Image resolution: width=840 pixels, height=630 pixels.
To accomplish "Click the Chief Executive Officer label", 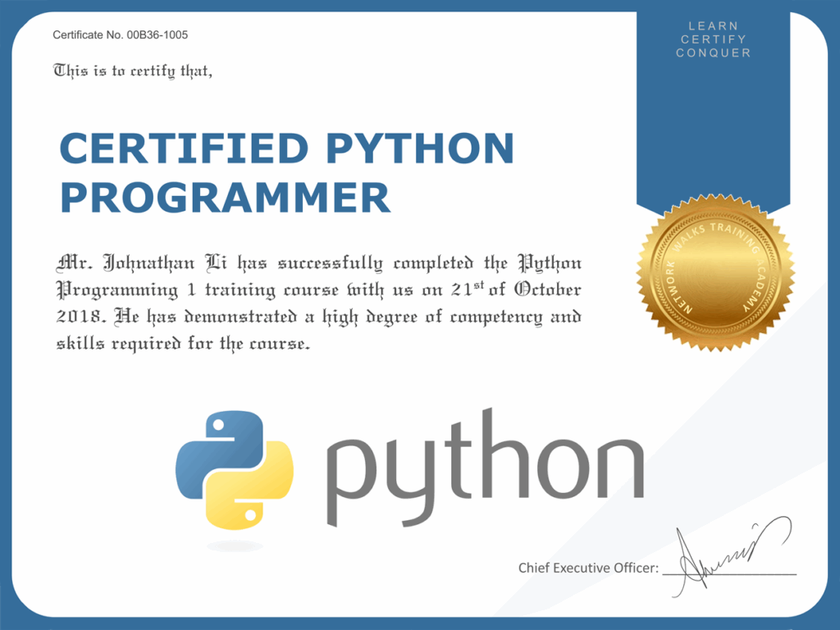I will click(587, 567).
